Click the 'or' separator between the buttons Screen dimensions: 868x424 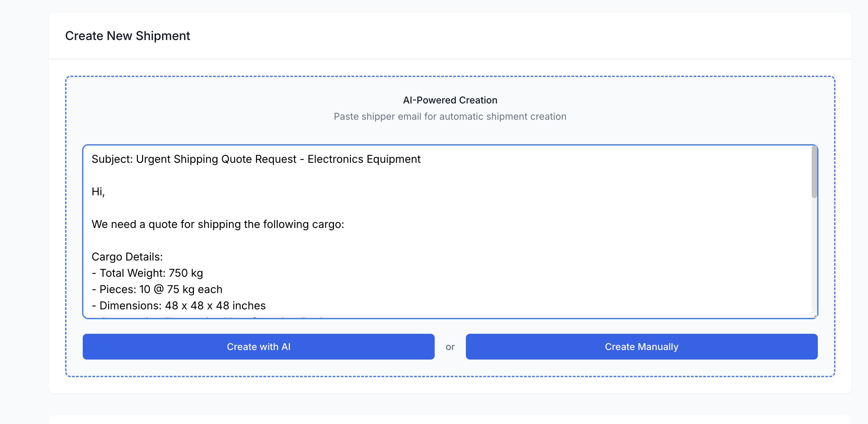(x=450, y=347)
